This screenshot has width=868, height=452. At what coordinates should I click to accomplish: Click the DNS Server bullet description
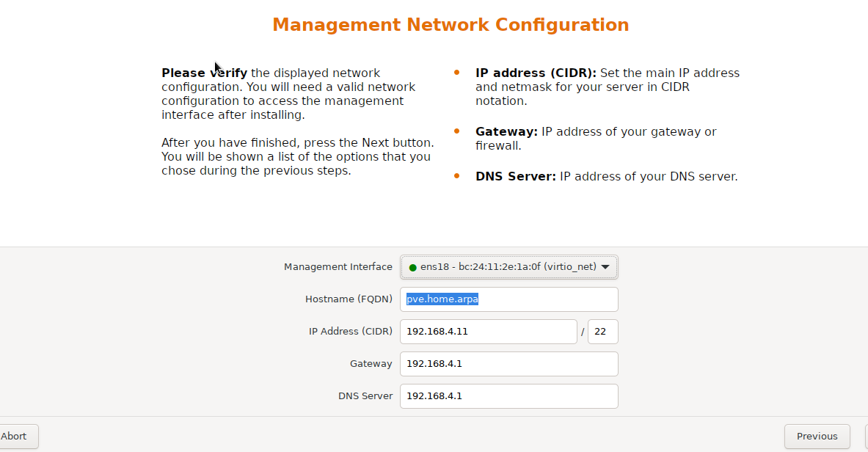[608, 176]
